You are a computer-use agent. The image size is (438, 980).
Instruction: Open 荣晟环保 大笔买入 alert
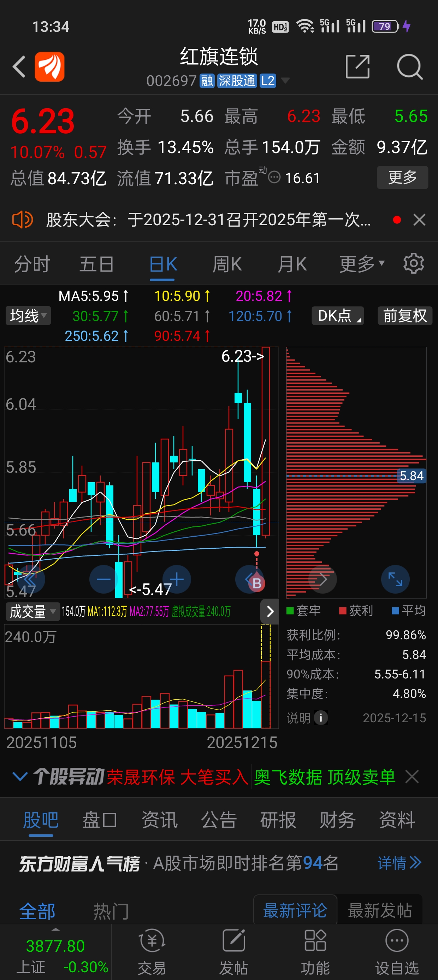click(x=177, y=776)
